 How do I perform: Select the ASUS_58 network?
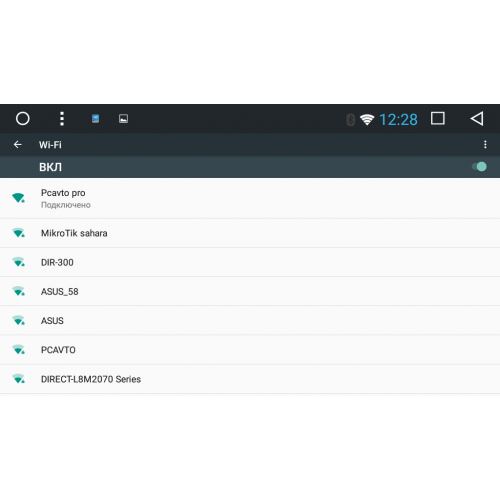(x=250, y=291)
